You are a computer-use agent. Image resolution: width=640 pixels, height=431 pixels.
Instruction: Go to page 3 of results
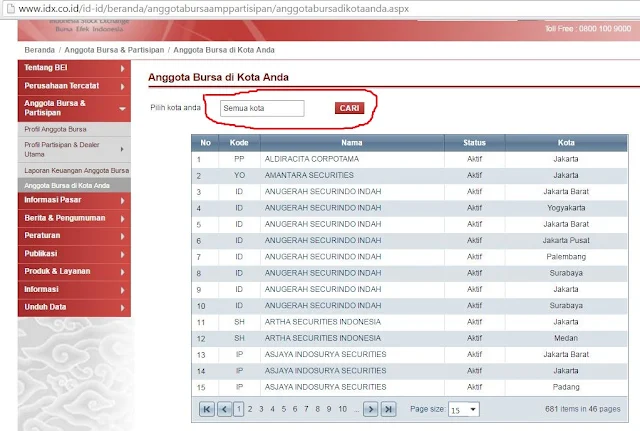(261, 409)
